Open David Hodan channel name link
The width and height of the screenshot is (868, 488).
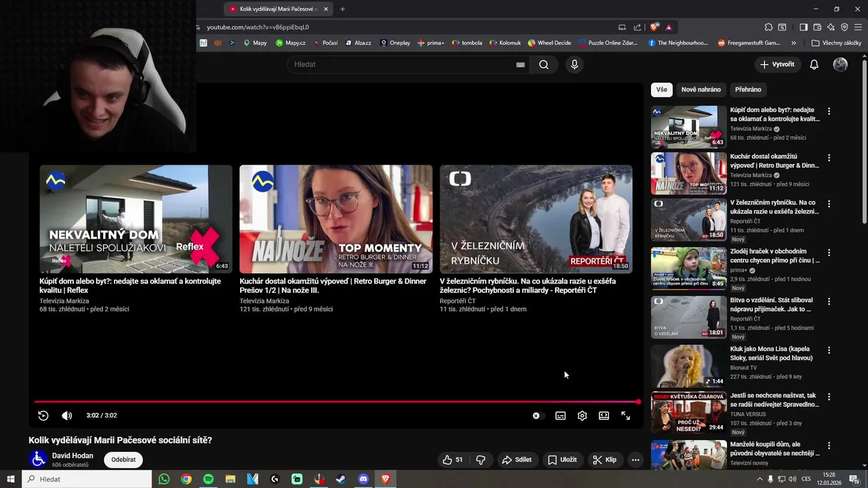pos(73,455)
